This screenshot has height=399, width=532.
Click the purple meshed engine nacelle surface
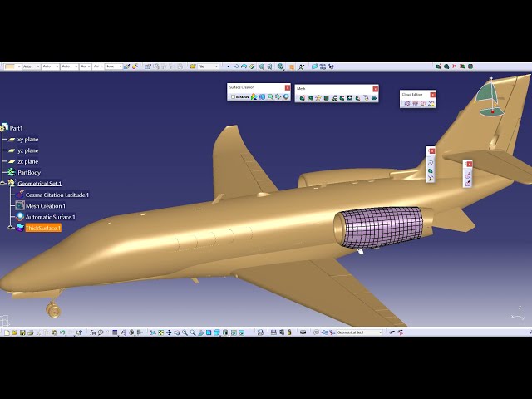(382, 227)
